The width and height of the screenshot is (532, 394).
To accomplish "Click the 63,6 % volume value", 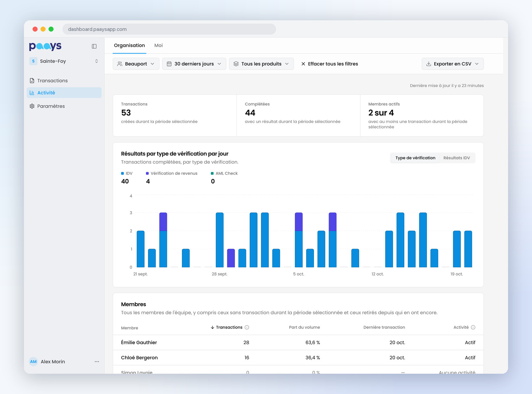I will [313, 342].
